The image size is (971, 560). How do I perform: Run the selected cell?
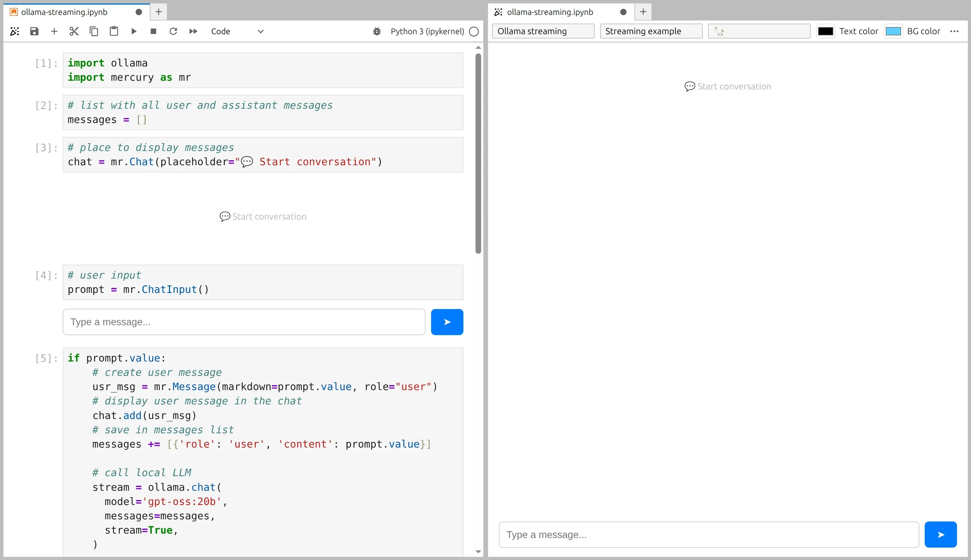coord(134,31)
